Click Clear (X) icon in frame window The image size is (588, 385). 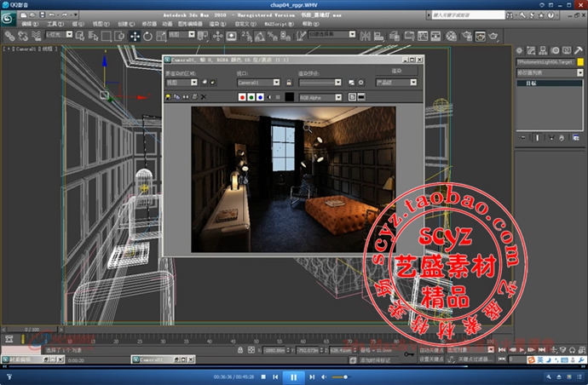(204, 97)
